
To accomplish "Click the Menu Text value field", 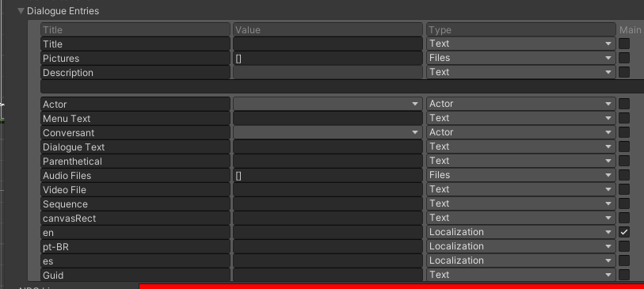I will pos(328,118).
